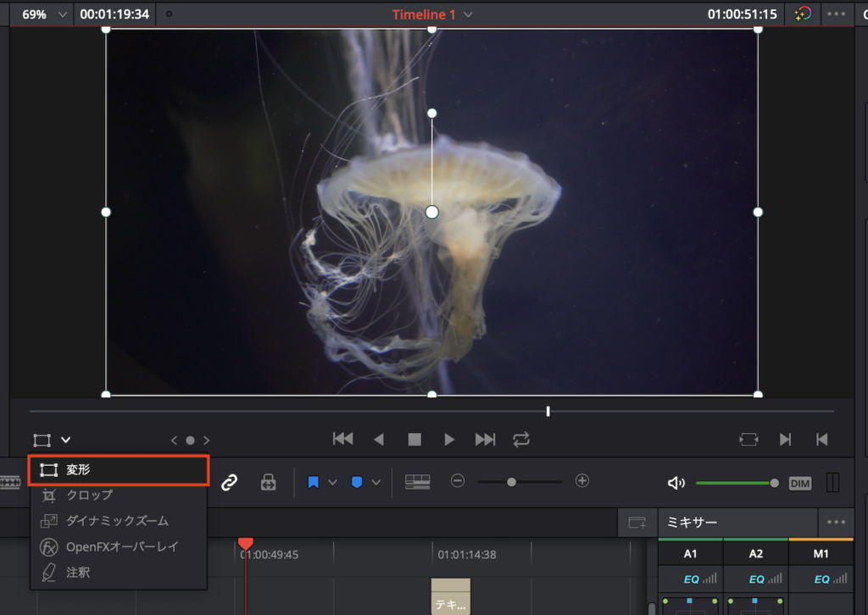The height and width of the screenshot is (615, 868).
Task: Choose クロップ in the overlay menu
Action: pyautogui.click(x=89, y=495)
